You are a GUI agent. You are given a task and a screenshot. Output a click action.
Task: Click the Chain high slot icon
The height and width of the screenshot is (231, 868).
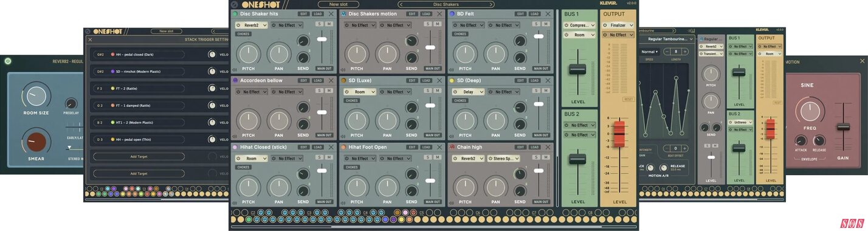tap(452, 147)
